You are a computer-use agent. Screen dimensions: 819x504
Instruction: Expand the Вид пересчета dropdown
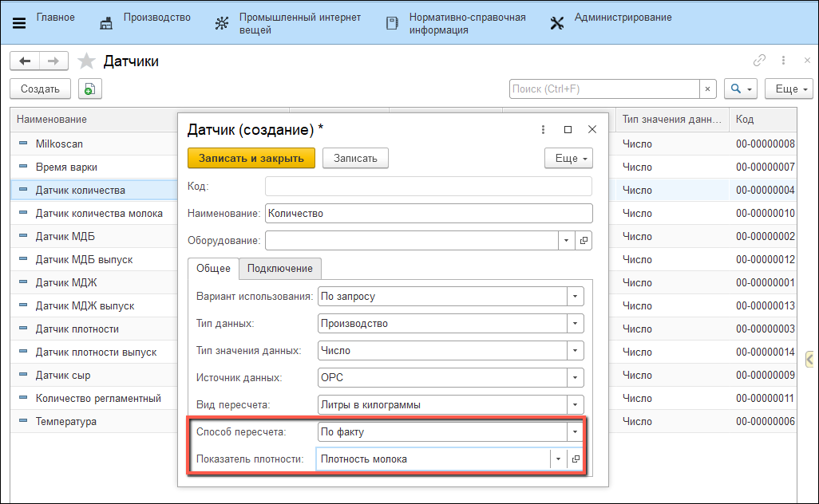click(x=575, y=404)
